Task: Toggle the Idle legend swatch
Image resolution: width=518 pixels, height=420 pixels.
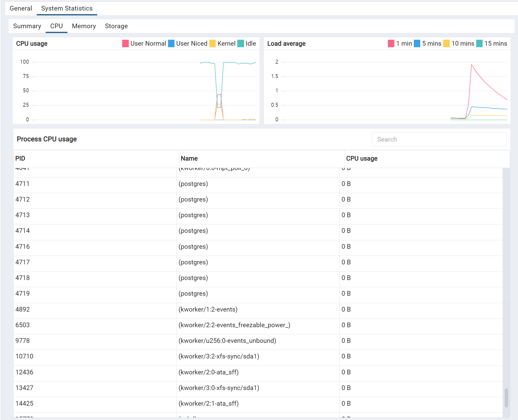Action: pyautogui.click(x=241, y=44)
